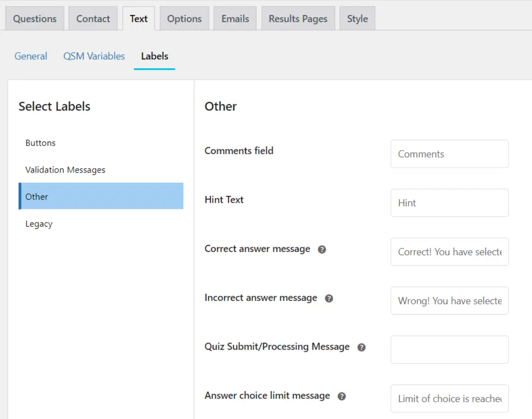Choose Validation Messages label group
The width and height of the screenshot is (532, 419).
click(x=65, y=170)
